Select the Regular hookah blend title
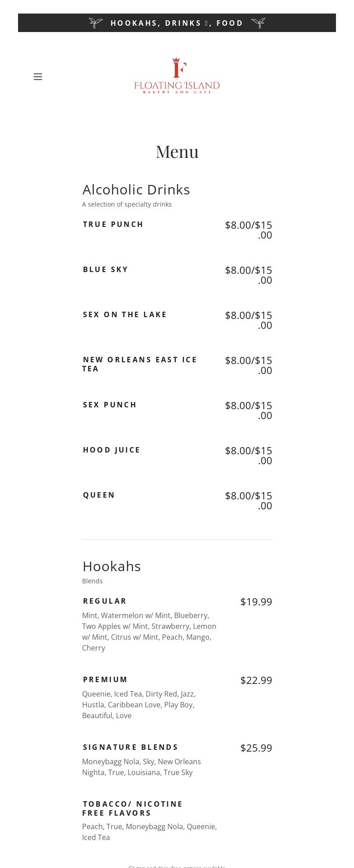 (105, 601)
